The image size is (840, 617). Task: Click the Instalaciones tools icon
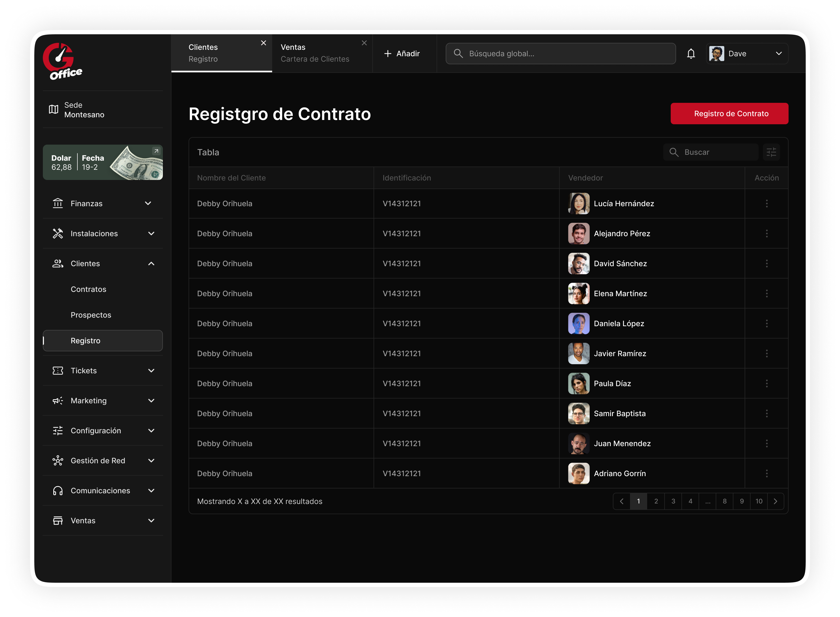click(58, 234)
